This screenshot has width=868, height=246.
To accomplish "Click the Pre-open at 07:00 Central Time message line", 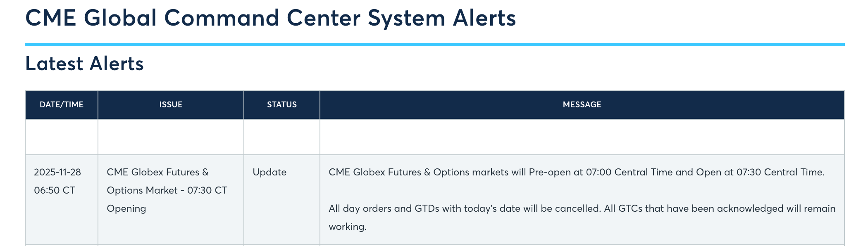I will pyautogui.click(x=576, y=172).
